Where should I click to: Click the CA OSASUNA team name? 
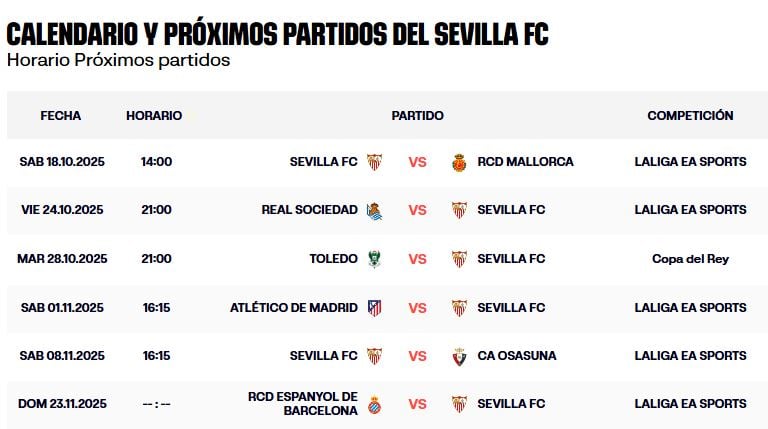pyautogui.click(x=517, y=356)
